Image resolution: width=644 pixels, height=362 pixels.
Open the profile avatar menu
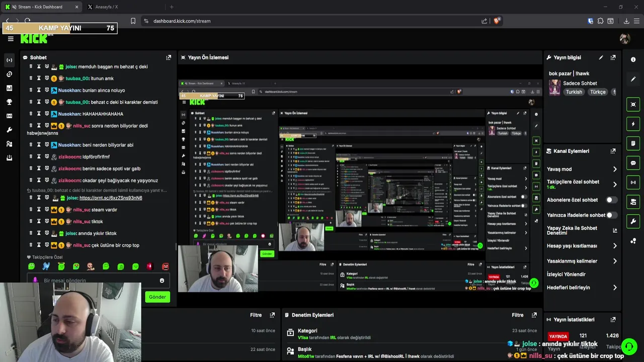coord(625,39)
